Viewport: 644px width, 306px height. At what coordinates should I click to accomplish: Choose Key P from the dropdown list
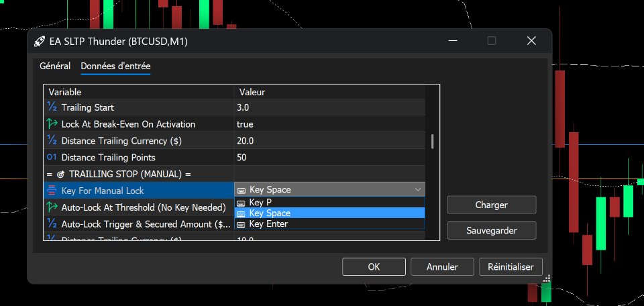(329, 203)
